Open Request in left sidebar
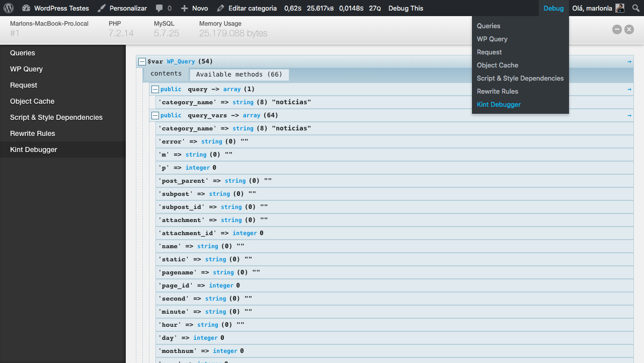Image resolution: width=644 pixels, height=363 pixels. tap(62, 85)
